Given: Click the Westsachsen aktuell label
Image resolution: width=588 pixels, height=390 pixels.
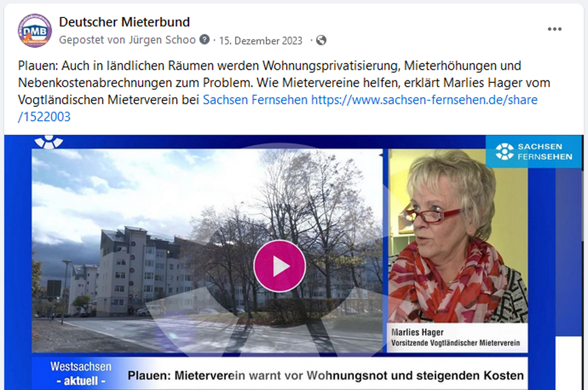Looking at the screenshot, I should pos(81,373).
